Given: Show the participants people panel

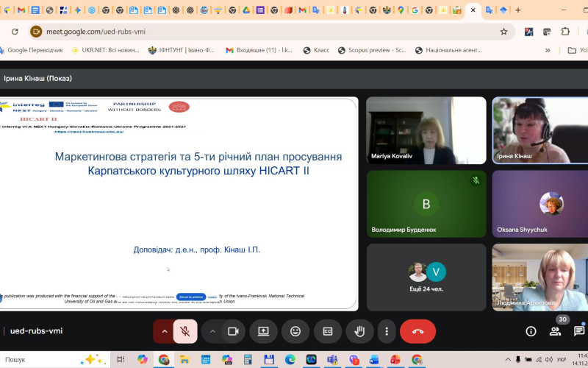Looking at the screenshot, I should (x=555, y=331).
